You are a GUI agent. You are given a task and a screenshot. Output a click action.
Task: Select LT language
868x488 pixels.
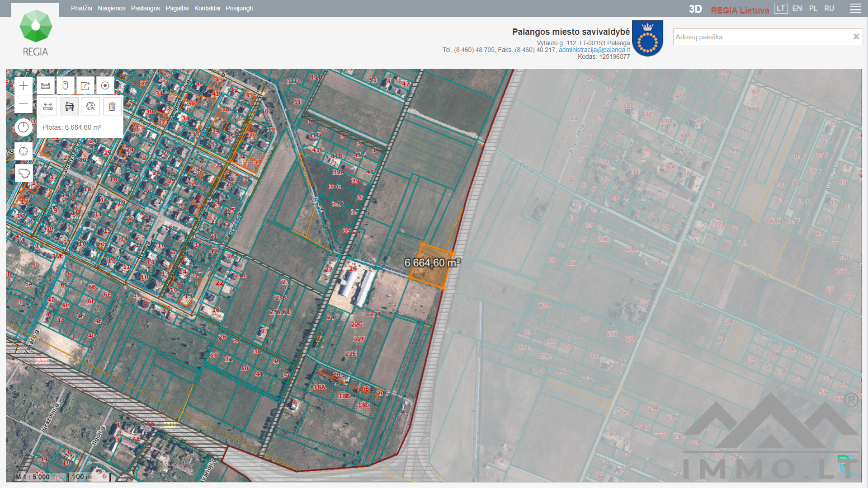pyautogui.click(x=781, y=8)
